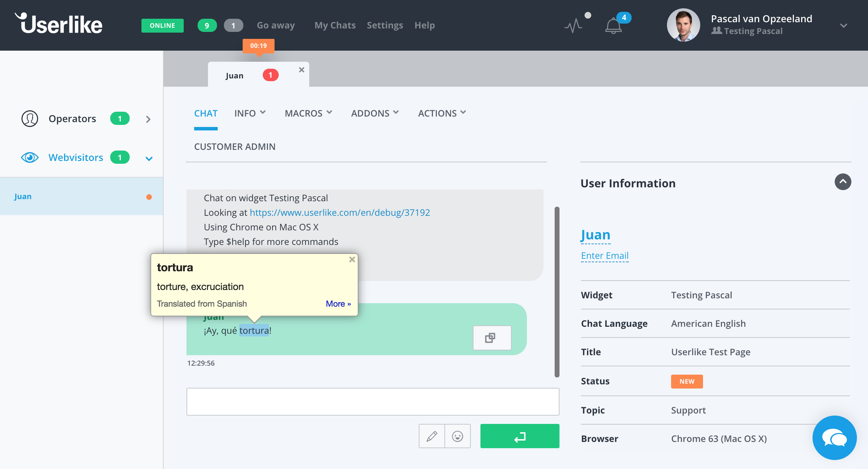Click More in the translation popup
This screenshot has width=868, height=469.
click(x=338, y=304)
